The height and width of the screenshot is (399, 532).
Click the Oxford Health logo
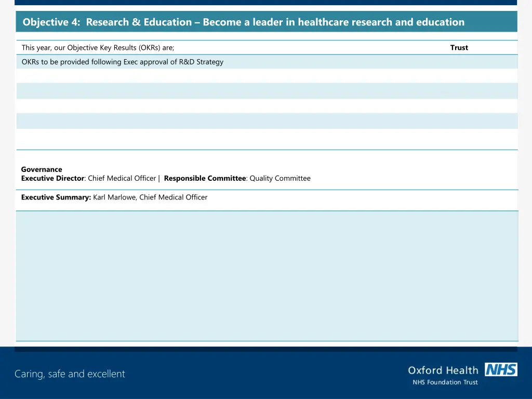tap(443, 370)
